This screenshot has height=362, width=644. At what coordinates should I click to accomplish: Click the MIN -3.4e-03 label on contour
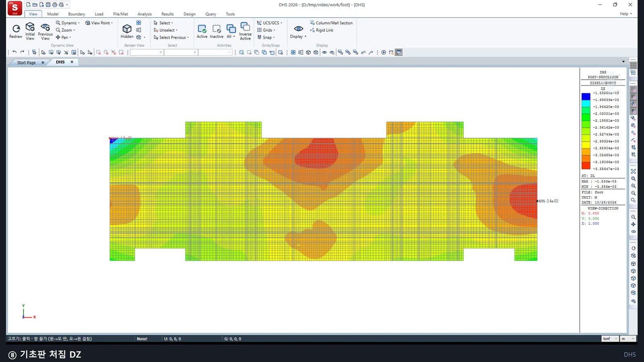548,201
